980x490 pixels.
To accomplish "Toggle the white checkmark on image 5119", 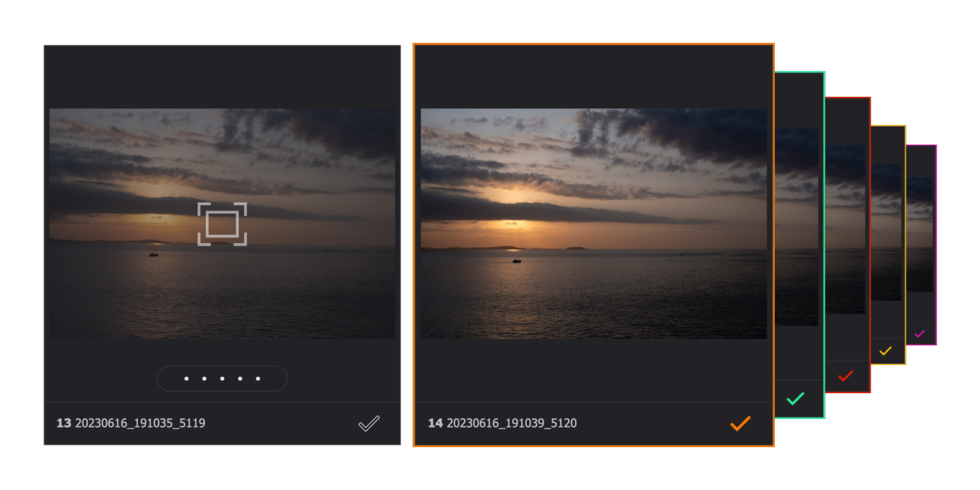I will pyautogui.click(x=369, y=423).
